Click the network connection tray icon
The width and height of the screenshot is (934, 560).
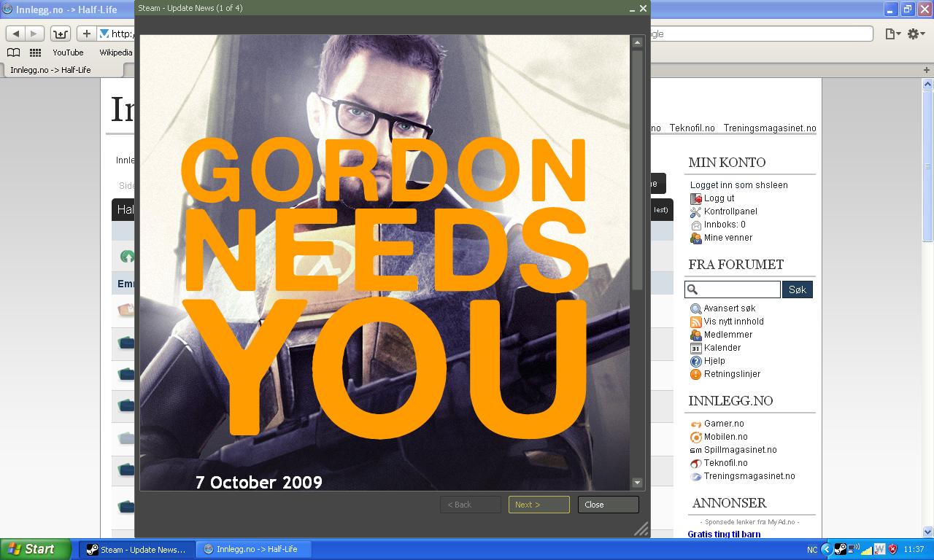(x=853, y=549)
